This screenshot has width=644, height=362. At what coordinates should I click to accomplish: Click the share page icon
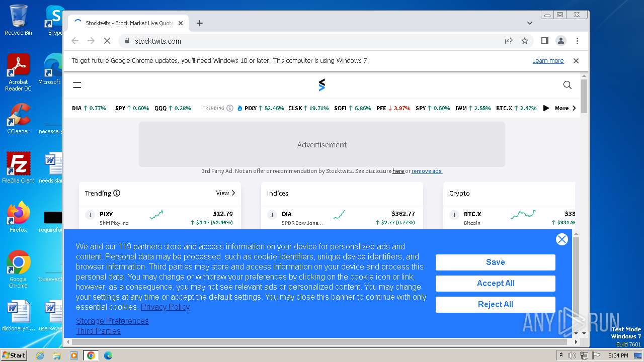tap(509, 41)
